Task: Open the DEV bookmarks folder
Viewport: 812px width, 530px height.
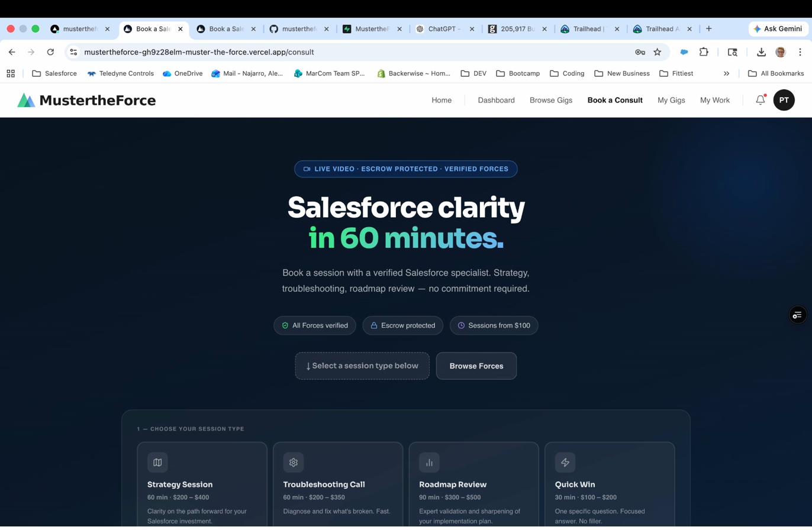Action: [x=473, y=73]
